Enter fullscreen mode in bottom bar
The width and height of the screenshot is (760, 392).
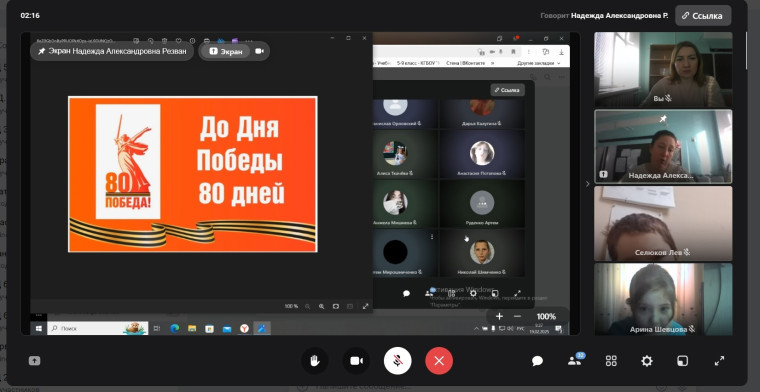coord(719,361)
